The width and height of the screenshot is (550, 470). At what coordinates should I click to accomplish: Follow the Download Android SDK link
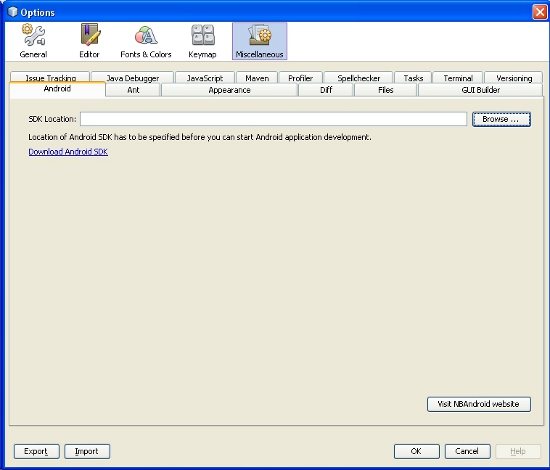(x=68, y=152)
